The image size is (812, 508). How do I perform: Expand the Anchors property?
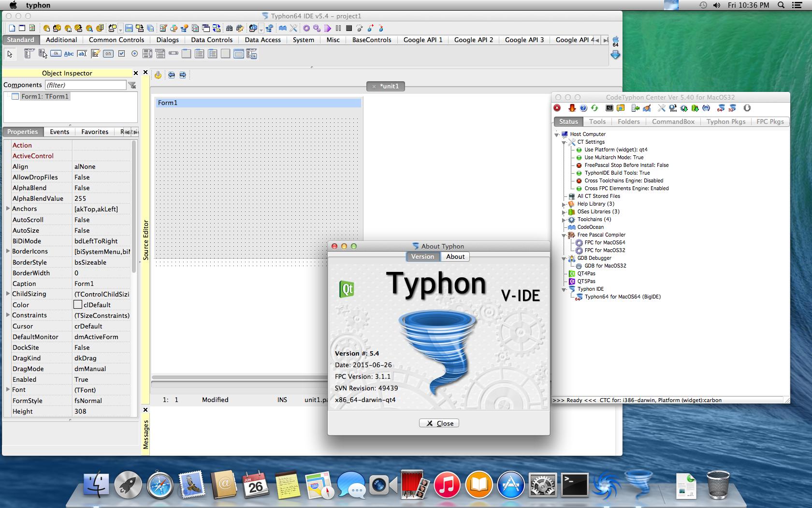(x=8, y=209)
